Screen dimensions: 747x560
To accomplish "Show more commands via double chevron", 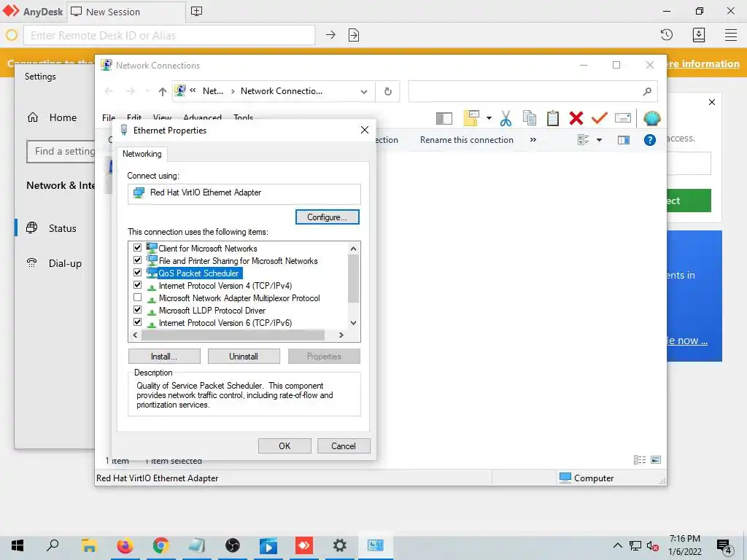I will pyautogui.click(x=533, y=140).
